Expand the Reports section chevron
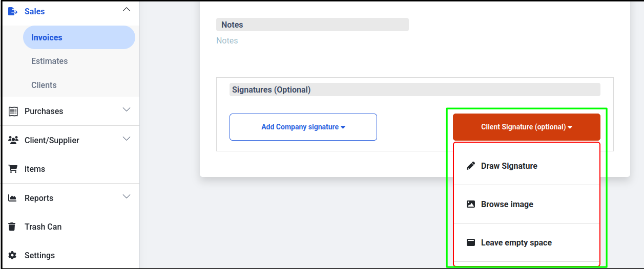The width and height of the screenshot is (644, 269). pos(127,196)
